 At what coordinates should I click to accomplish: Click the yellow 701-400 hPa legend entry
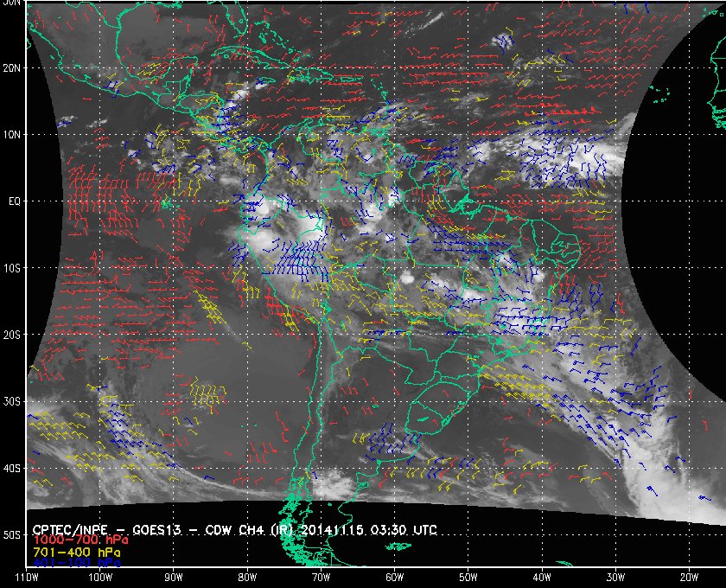click(76, 553)
